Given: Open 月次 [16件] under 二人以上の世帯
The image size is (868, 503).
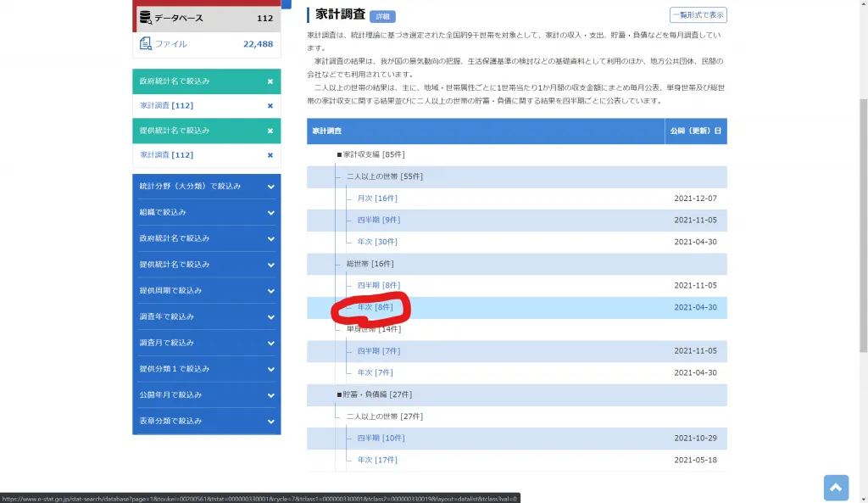Looking at the screenshot, I should [377, 198].
